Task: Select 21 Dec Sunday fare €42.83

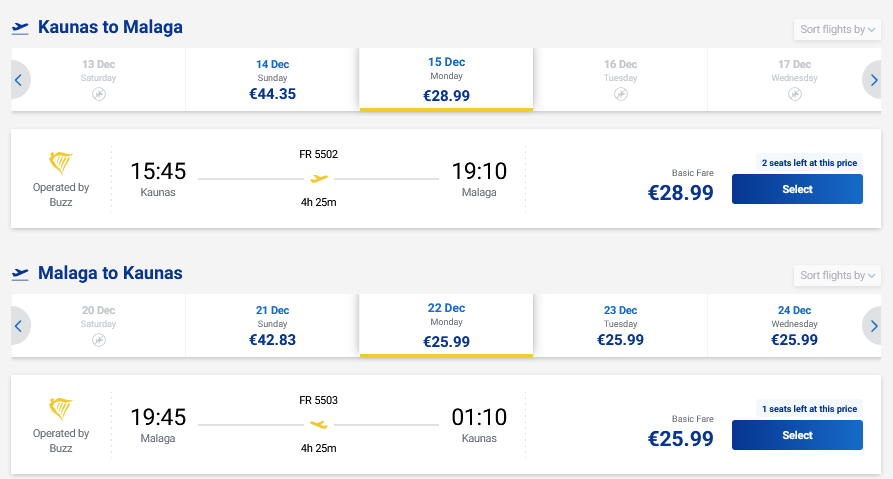Action: [272, 326]
